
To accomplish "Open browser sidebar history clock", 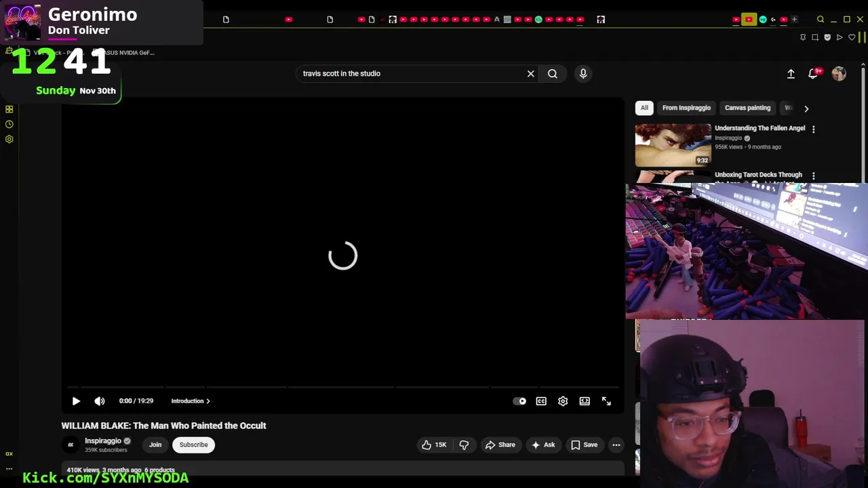I will tap(9, 124).
